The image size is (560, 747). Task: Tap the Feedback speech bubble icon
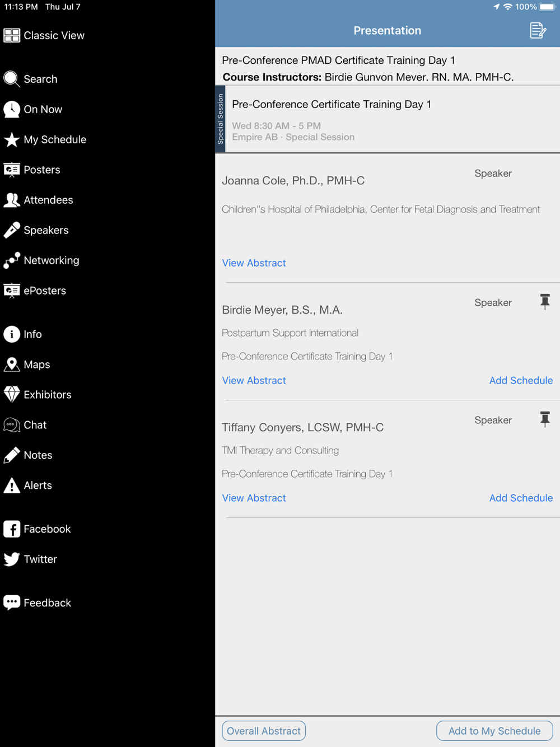tap(12, 603)
